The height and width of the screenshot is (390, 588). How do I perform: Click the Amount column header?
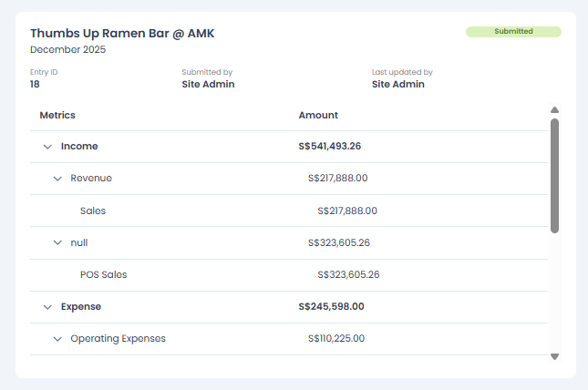318,116
